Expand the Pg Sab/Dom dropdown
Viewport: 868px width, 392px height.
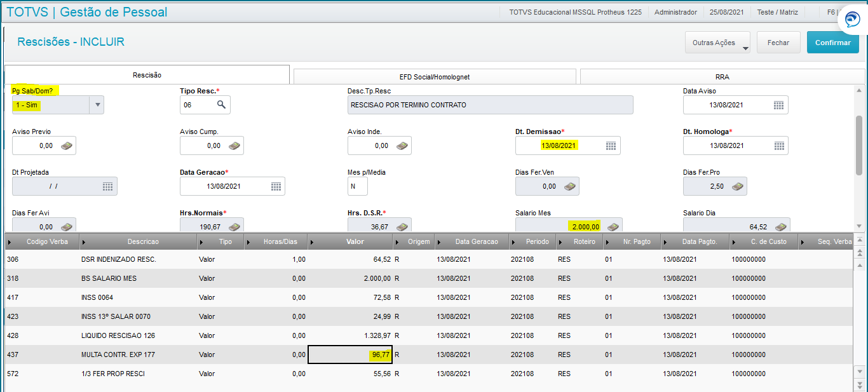click(97, 105)
